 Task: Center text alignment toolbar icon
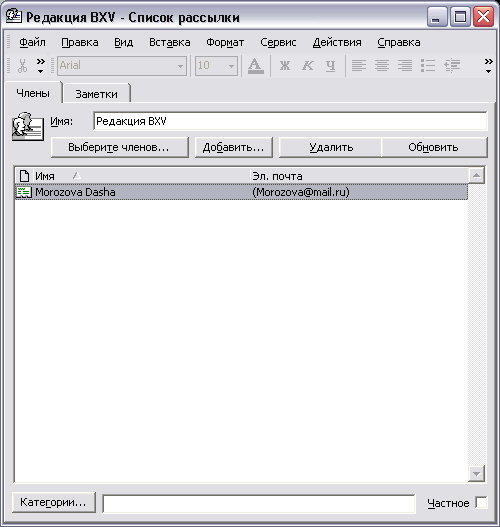pos(382,66)
